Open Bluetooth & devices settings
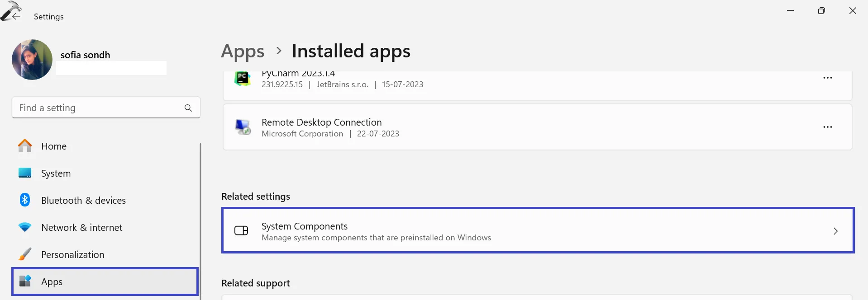This screenshot has width=868, height=300. click(x=83, y=201)
